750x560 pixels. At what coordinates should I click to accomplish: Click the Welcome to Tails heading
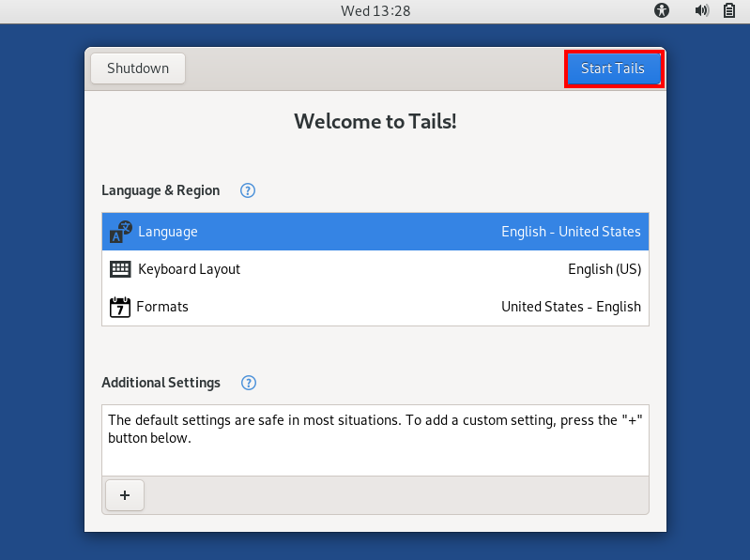(x=375, y=121)
